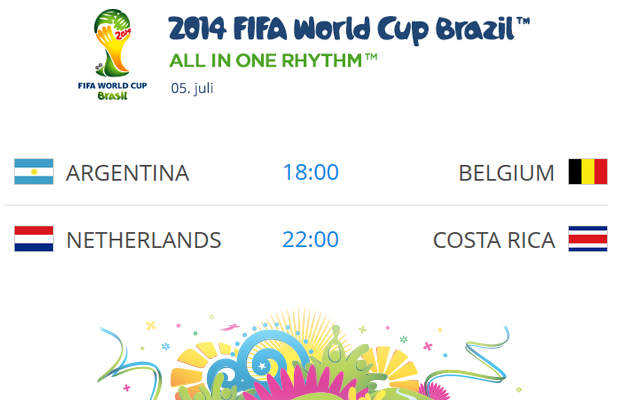Select the ARGENTINA team name
This screenshot has height=400, width=620.
[x=127, y=173]
